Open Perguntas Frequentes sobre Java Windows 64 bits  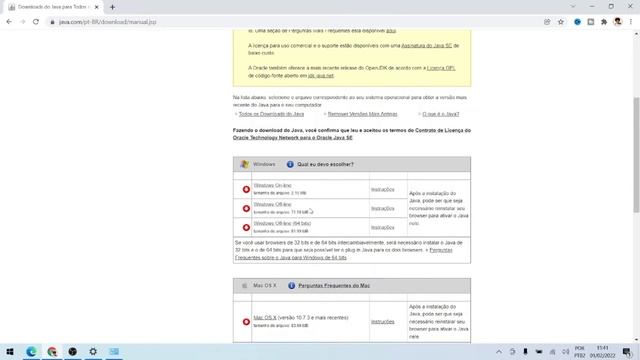click(344, 254)
